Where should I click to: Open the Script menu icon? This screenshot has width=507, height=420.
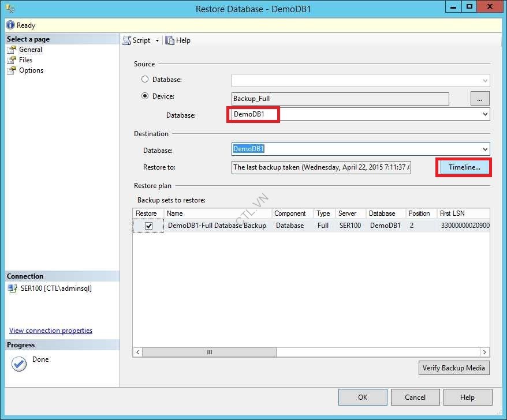click(x=128, y=40)
